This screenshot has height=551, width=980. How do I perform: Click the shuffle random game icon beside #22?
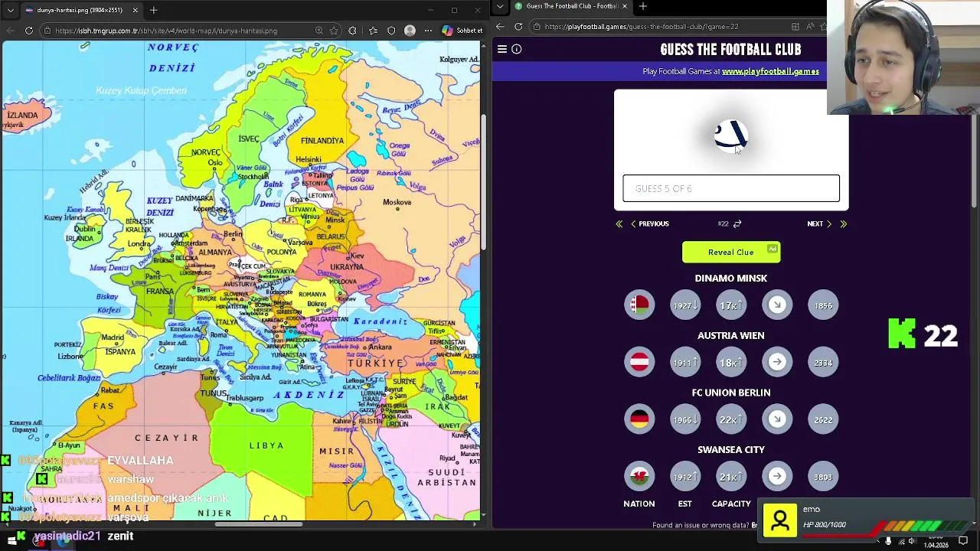[737, 223]
